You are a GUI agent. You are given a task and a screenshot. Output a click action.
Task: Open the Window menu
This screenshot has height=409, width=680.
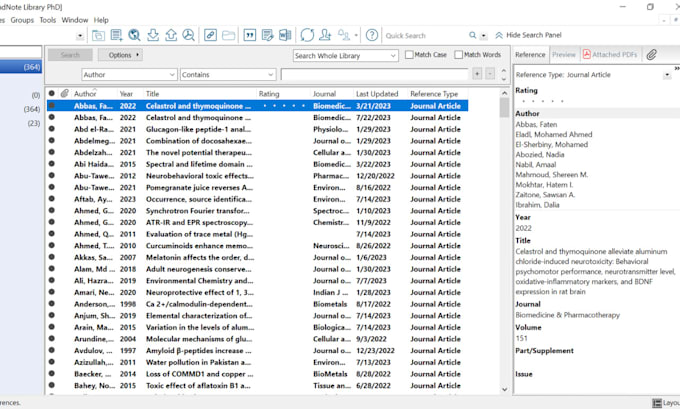pyautogui.click(x=75, y=20)
